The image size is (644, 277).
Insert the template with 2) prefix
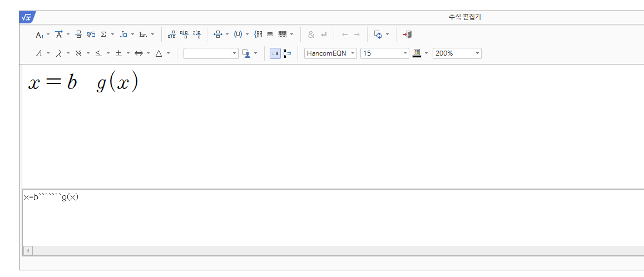pyautogui.click(x=197, y=35)
